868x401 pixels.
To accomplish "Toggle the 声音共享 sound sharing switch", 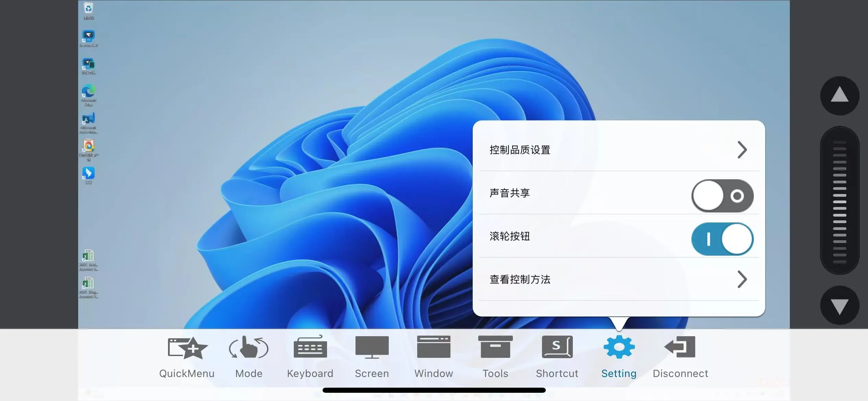I will coord(722,196).
